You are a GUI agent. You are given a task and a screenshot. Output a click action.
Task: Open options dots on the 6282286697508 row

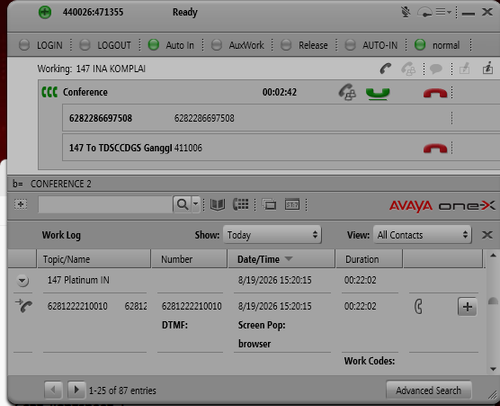452,118
